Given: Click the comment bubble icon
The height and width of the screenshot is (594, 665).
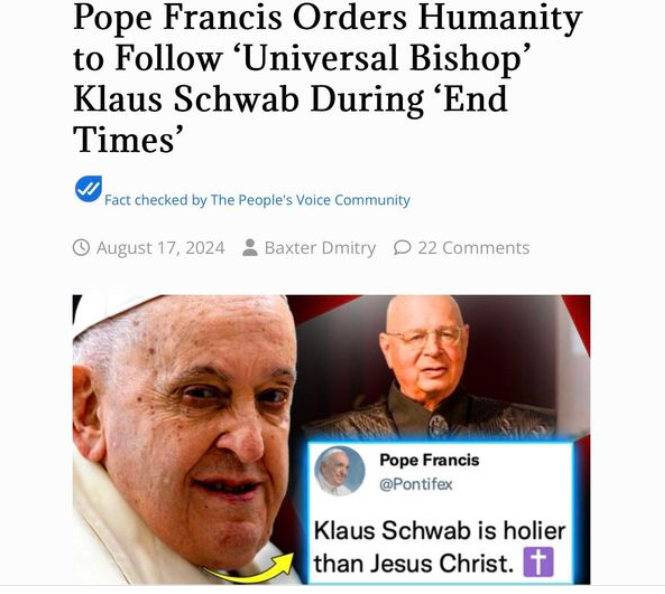Looking at the screenshot, I should (402, 248).
